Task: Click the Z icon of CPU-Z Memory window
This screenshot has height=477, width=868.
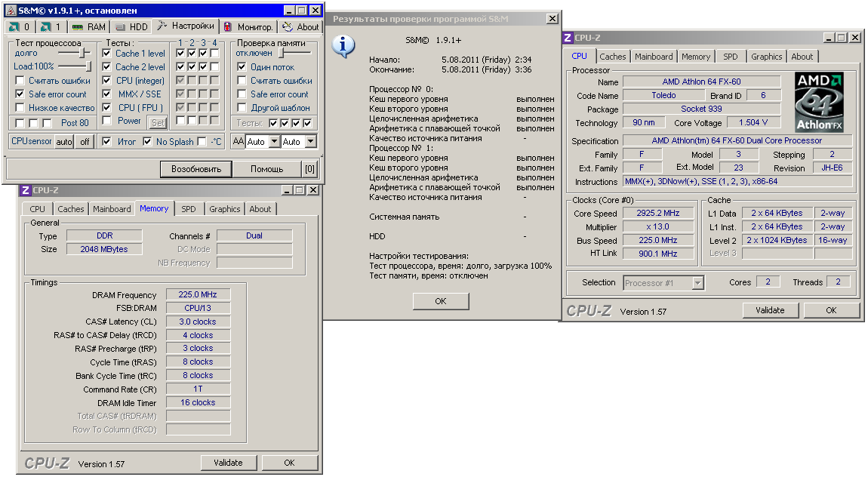Action: (25, 190)
